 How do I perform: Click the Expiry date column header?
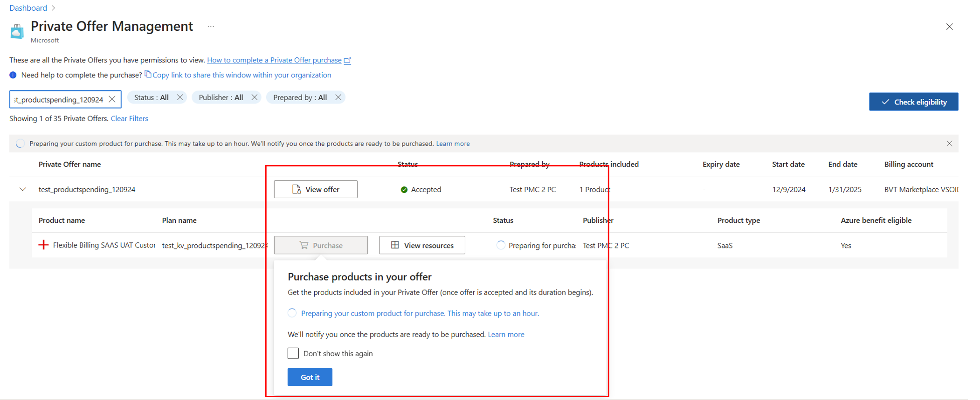tap(721, 164)
